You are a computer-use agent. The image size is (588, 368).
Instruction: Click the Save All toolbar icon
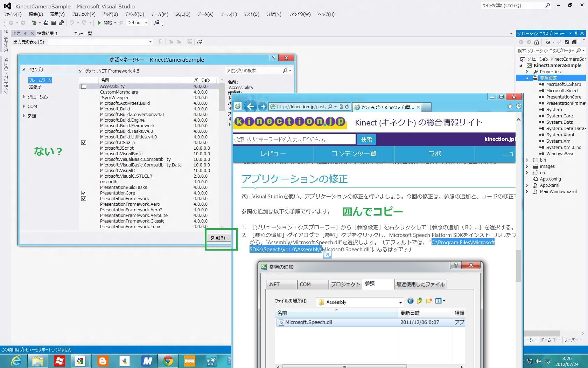coord(61,23)
